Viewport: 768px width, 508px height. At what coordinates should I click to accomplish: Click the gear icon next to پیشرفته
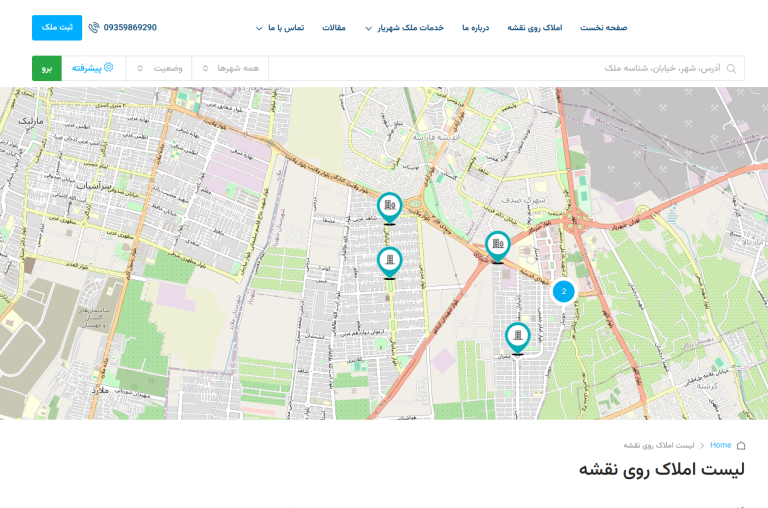tap(109, 68)
